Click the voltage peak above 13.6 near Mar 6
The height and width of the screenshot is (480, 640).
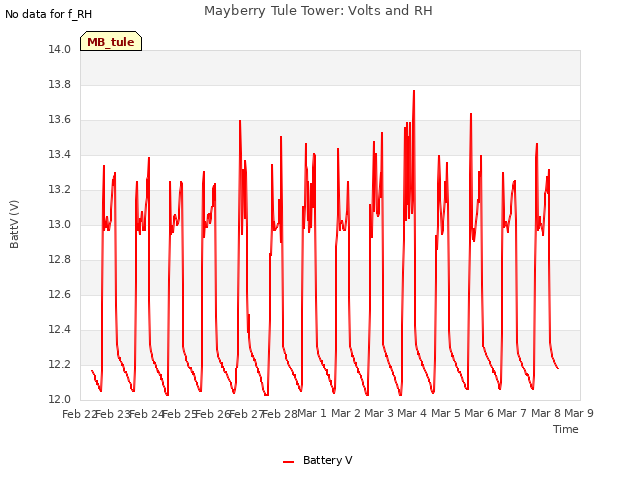click(x=471, y=114)
